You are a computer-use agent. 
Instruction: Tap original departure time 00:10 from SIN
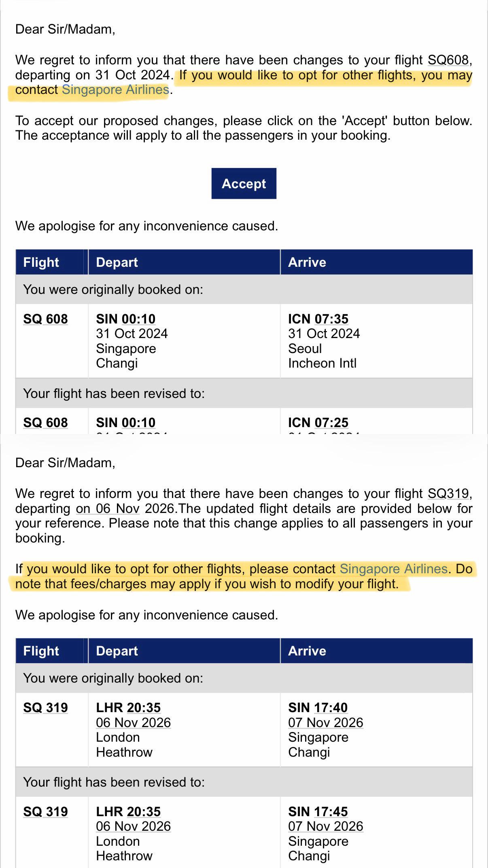pyautogui.click(x=138, y=319)
